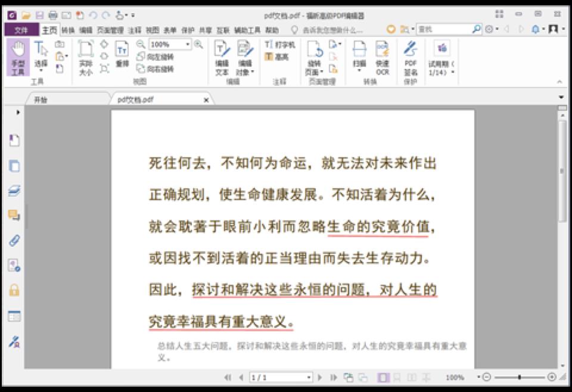Click the Print icon in quick access toolbar
This screenshot has height=392, width=572.
(53, 15)
